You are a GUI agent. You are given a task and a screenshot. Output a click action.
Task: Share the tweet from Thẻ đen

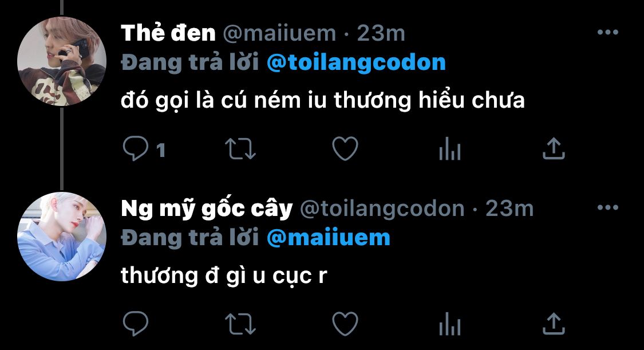click(x=554, y=148)
